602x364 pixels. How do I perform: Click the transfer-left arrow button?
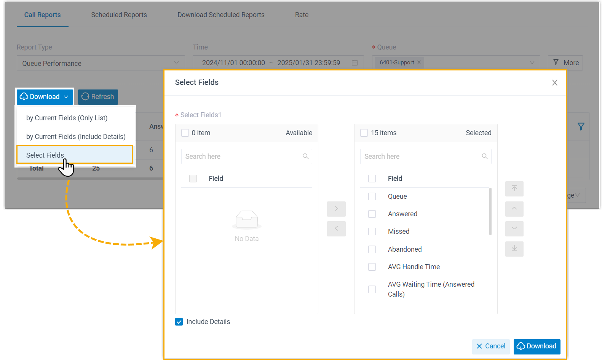point(336,228)
